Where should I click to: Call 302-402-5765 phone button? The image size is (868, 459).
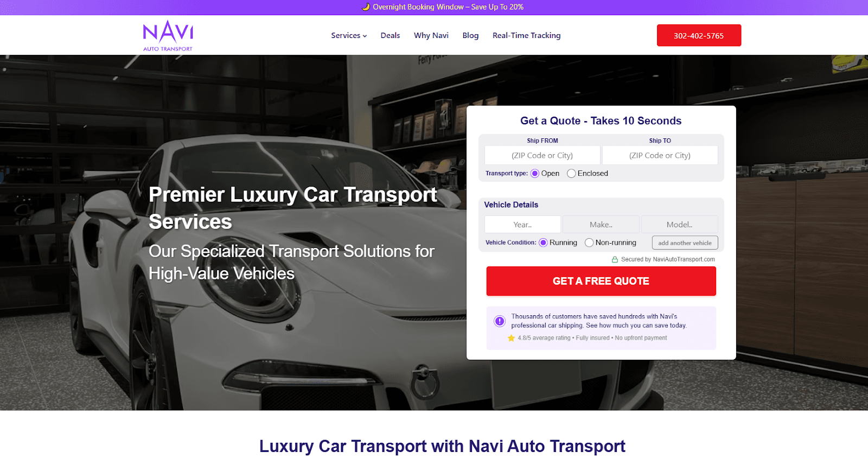(x=699, y=35)
